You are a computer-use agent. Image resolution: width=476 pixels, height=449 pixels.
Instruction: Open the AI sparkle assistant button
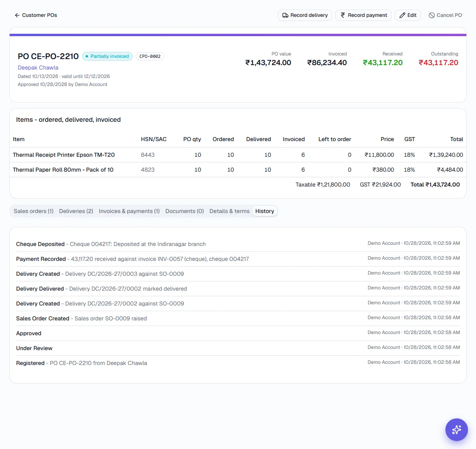(x=456, y=430)
